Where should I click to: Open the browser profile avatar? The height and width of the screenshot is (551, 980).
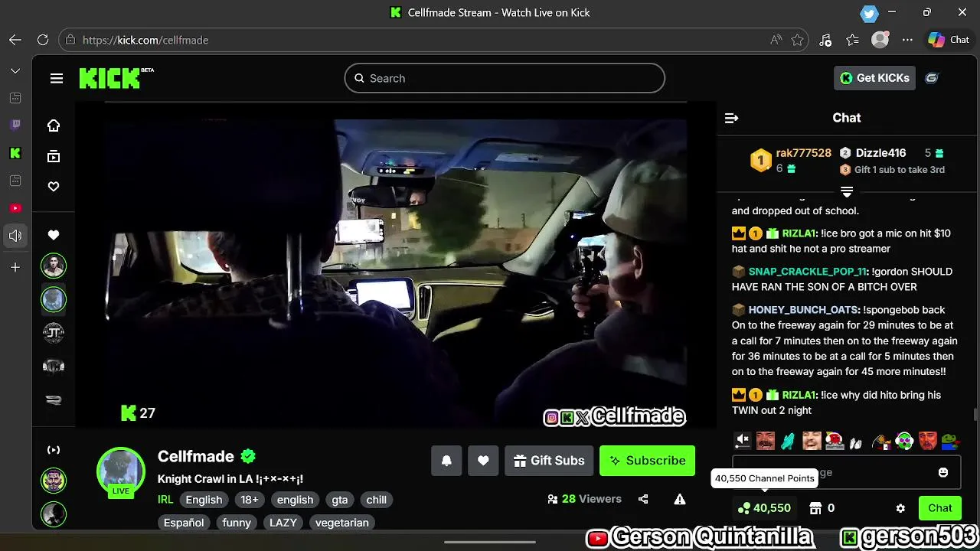coord(880,40)
